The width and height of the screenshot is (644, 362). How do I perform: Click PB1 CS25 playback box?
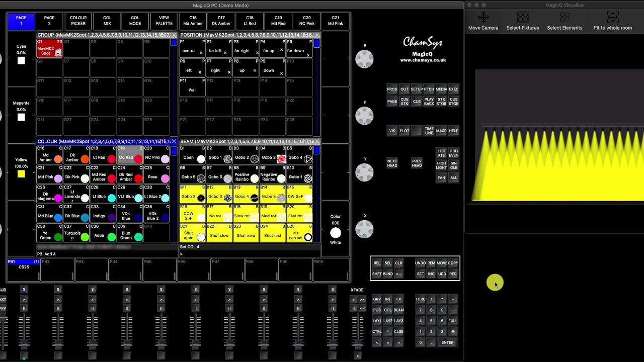(23, 269)
